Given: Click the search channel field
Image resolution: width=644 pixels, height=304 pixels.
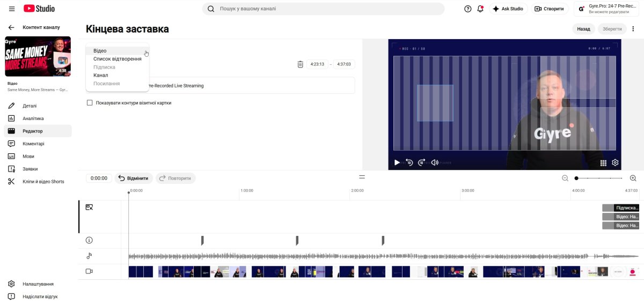Looking at the screenshot, I should pos(323,9).
